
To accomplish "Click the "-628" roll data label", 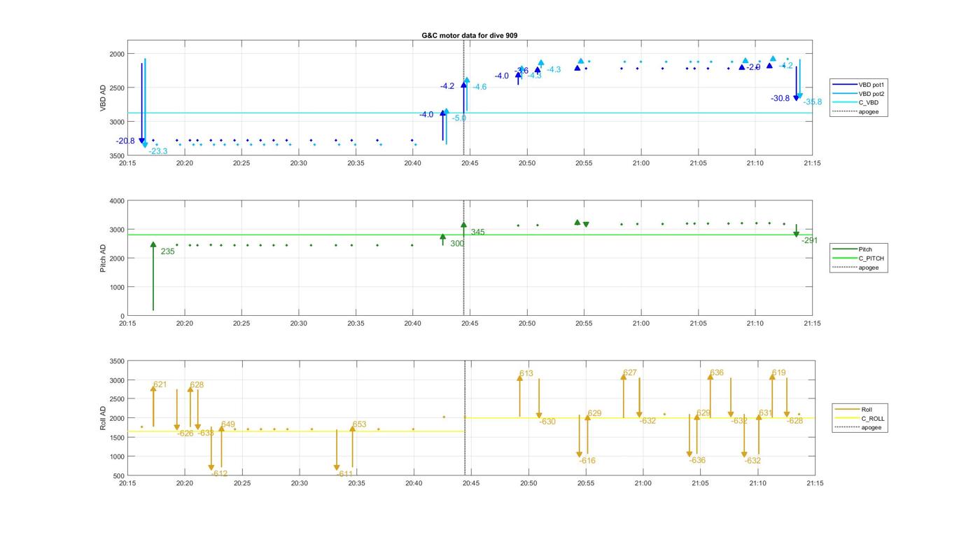I will pos(794,422).
